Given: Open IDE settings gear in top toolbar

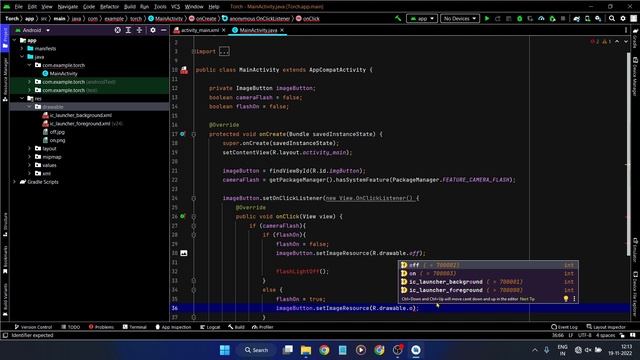Looking at the screenshot, I should pyautogui.click(x=623, y=18).
